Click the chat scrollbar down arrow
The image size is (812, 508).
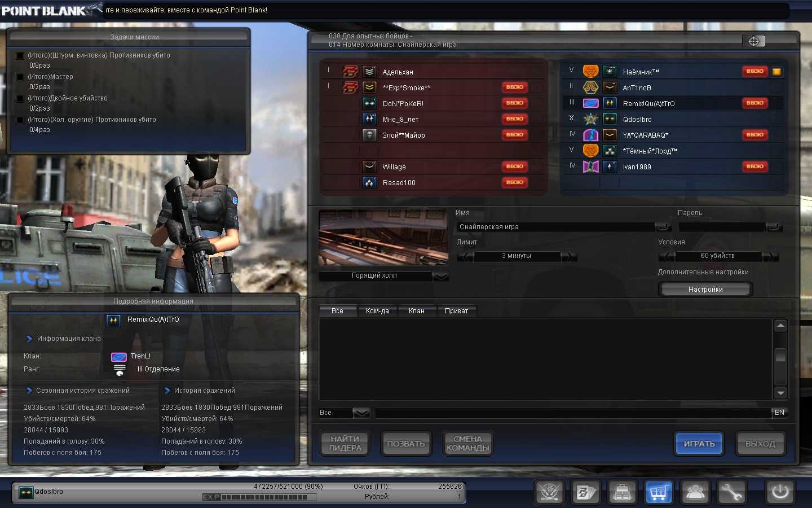(x=780, y=393)
